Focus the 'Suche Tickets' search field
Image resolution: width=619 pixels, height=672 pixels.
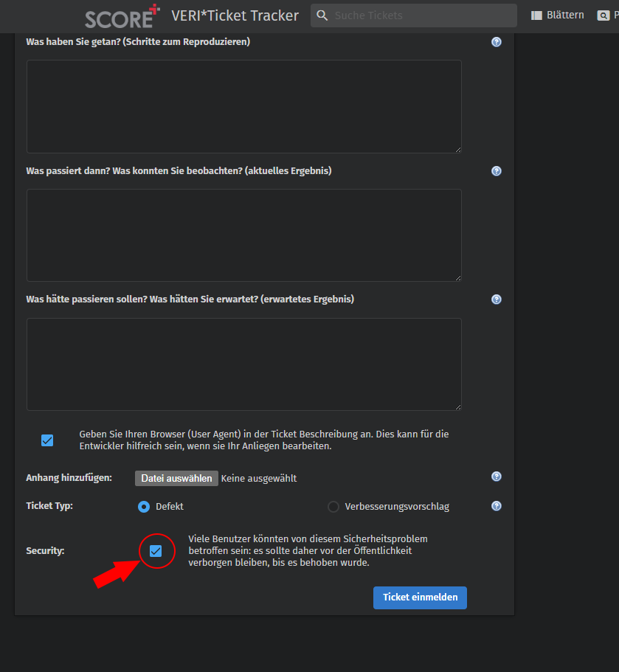[x=421, y=15]
